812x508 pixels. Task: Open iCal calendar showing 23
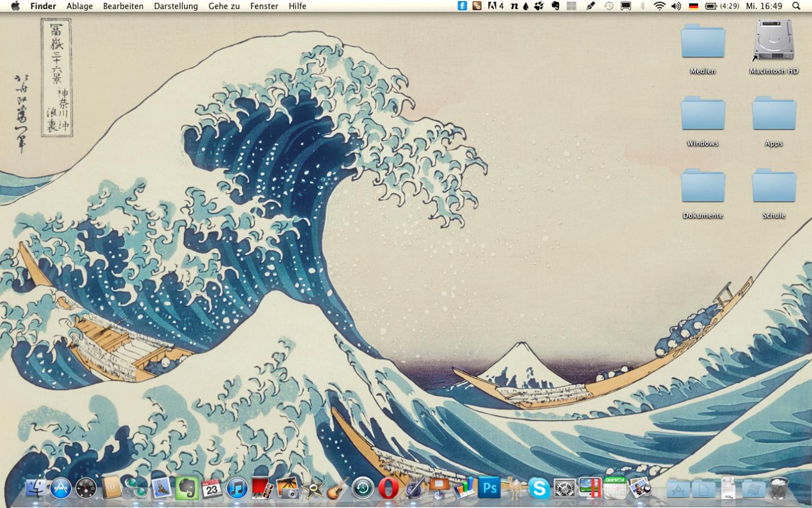pos(212,489)
